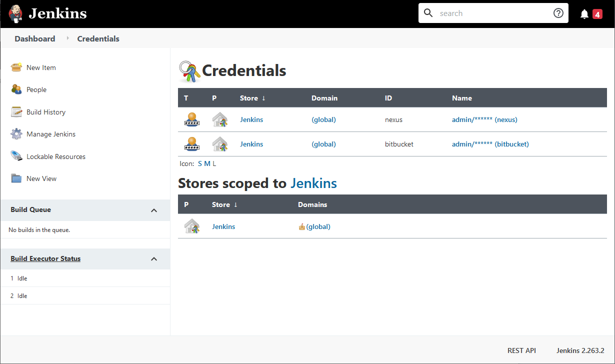Click 'No builds in the queue.' text
615x364 pixels.
39,230
